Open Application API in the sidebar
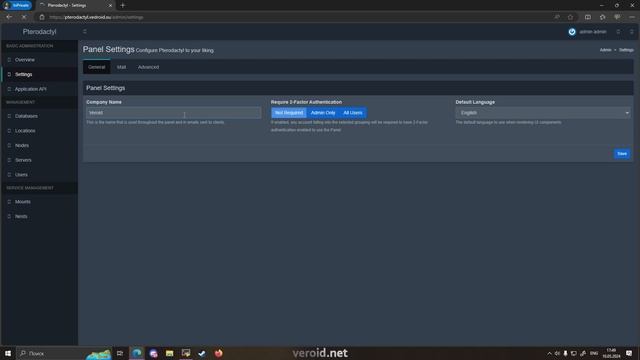Viewport: 640px width, 360px height. coord(39,89)
